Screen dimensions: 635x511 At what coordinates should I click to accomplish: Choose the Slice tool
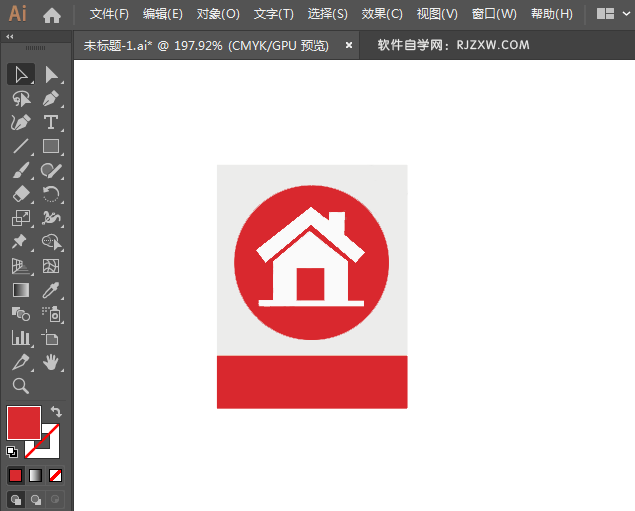(x=21, y=362)
